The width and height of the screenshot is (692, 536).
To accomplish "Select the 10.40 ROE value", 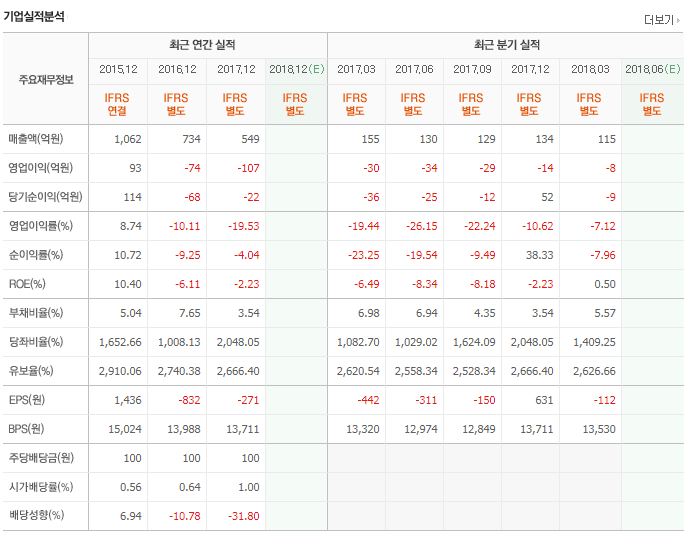I will pos(128,285).
